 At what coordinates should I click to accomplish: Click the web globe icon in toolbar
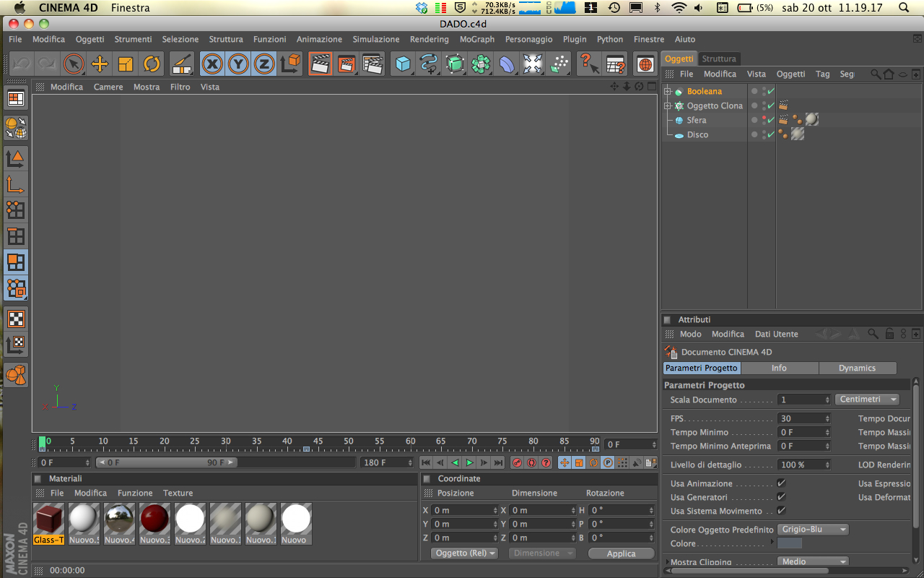(645, 64)
